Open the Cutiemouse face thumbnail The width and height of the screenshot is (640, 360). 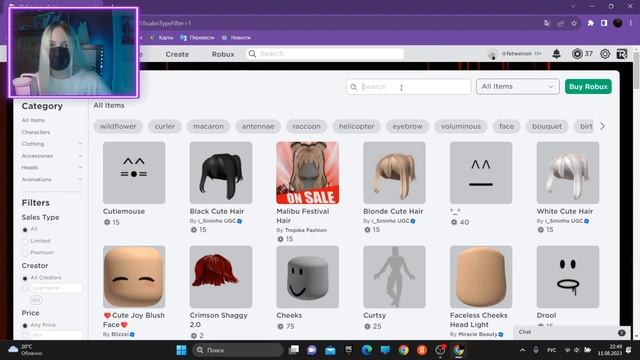134,173
